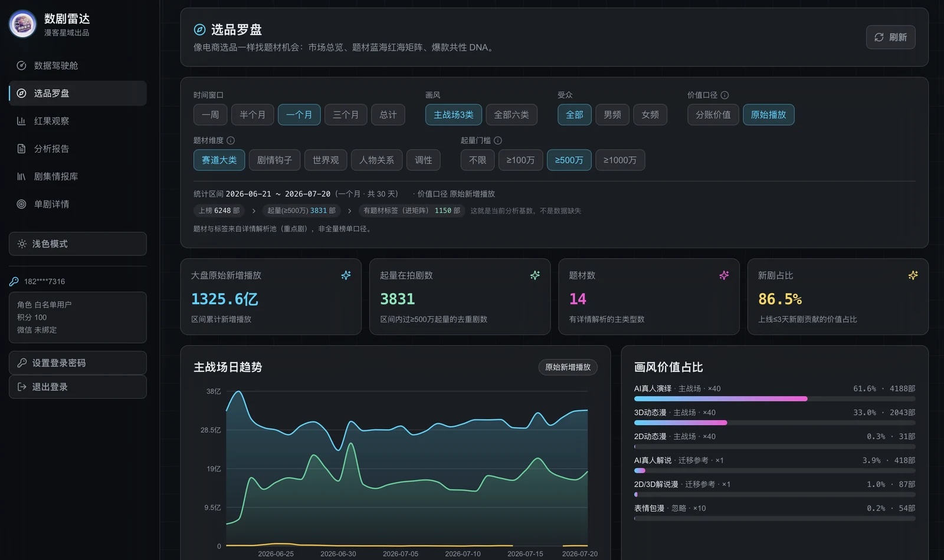Image resolution: width=944 pixels, height=560 pixels.
Task: Select ≥500万 volume threshold
Action: point(569,160)
